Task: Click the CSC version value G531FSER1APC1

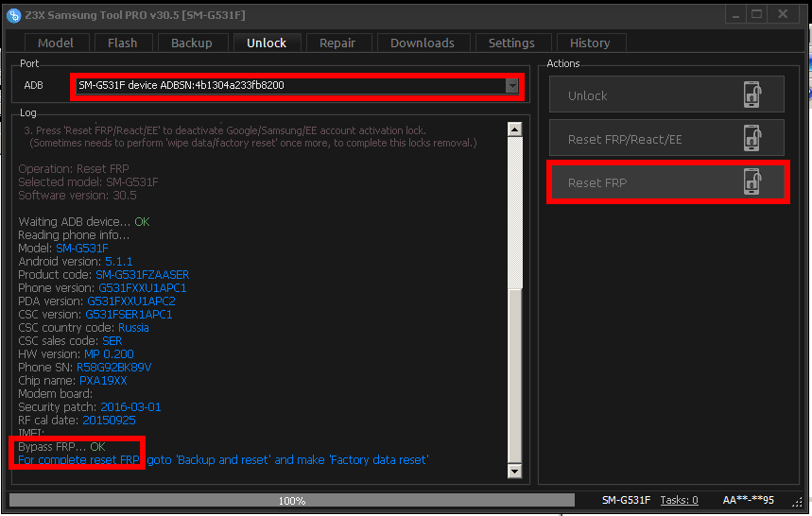Action: pyautogui.click(x=129, y=315)
